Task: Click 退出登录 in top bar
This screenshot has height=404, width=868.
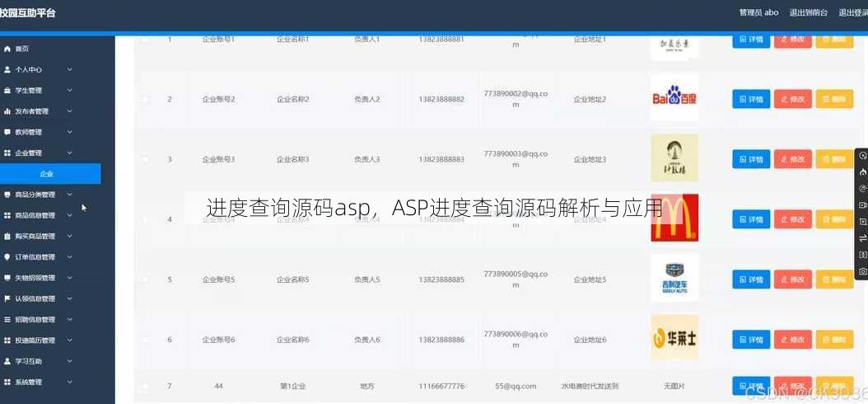Action: [853, 12]
